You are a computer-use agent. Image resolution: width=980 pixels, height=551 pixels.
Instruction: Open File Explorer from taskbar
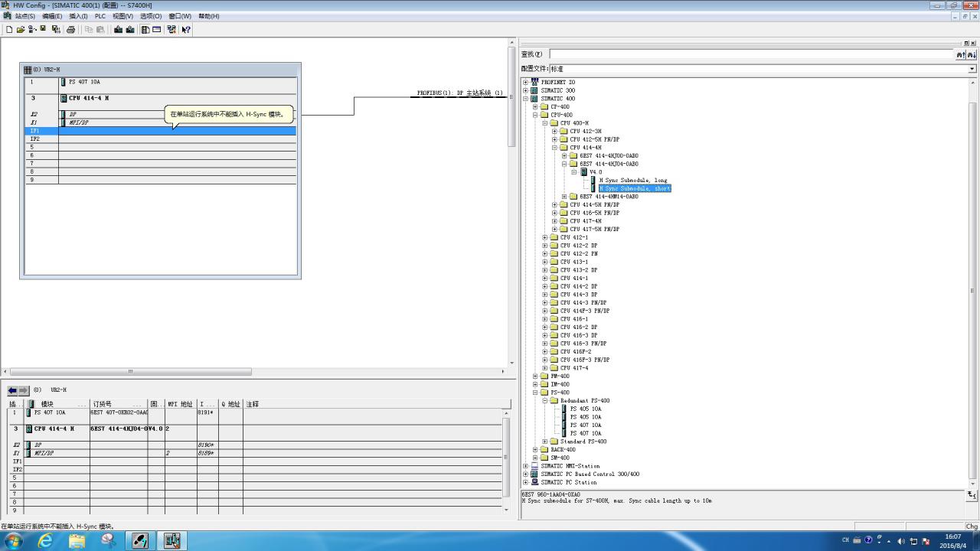pos(77,540)
